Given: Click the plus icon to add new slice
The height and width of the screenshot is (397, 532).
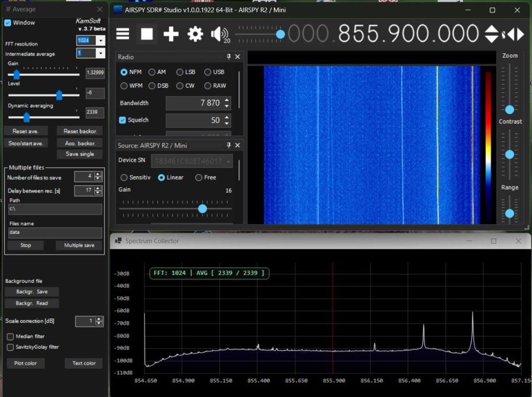Looking at the screenshot, I should (x=171, y=34).
